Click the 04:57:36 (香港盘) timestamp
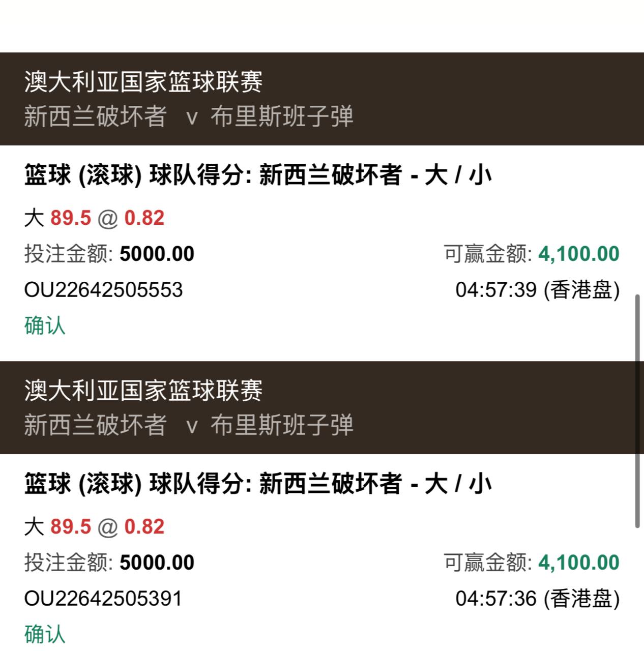The image size is (644, 651). click(x=537, y=599)
